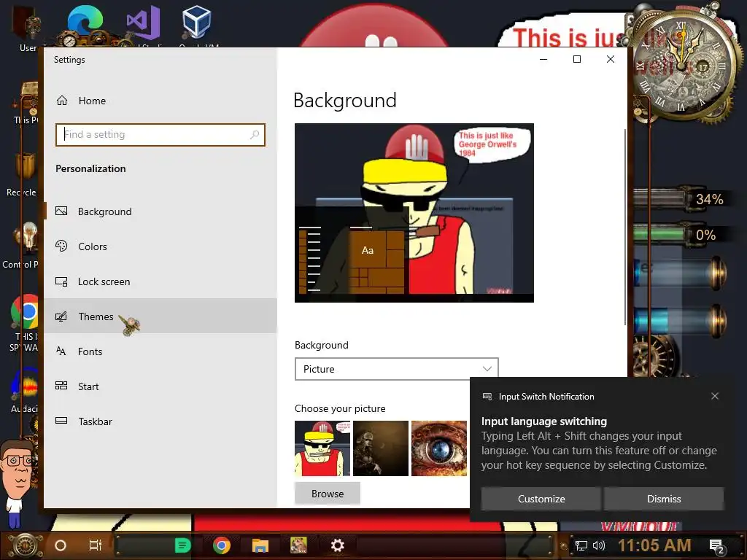Open the Background personalization page
The height and width of the screenshot is (560, 747).
tap(160, 211)
